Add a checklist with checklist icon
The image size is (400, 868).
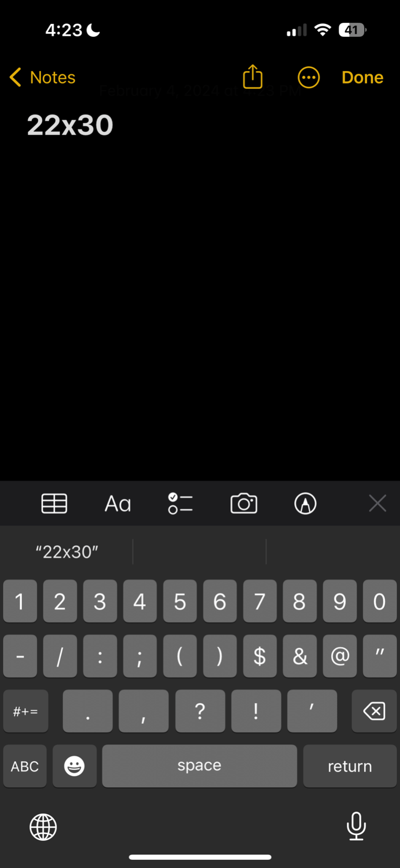[180, 503]
